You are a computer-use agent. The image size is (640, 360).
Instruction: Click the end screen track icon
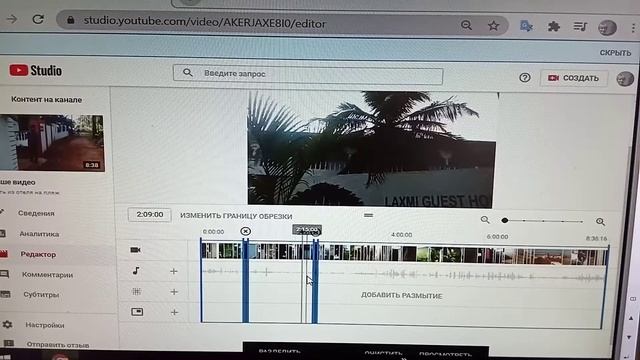click(137, 312)
